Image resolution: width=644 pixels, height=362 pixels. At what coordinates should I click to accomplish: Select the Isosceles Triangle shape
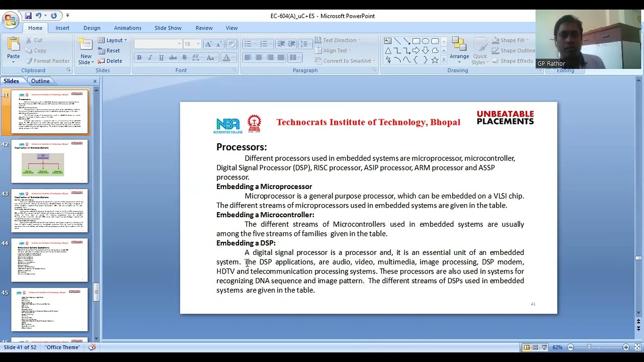pyautogui.click(x=388, y=50)
